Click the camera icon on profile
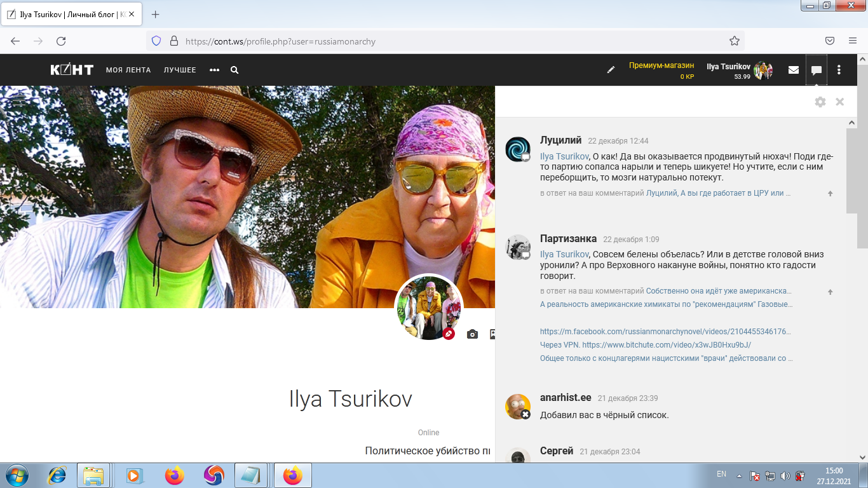Screen dimensions: 868x488 coord(472,334)
